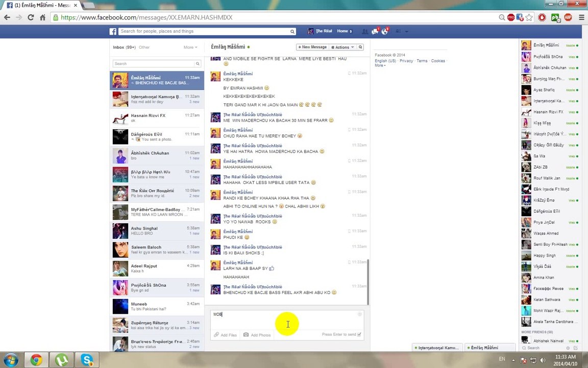Open the account menu arrow in blue bar
The height and width of the screenshot is (368, 588).
coord(407,32)
